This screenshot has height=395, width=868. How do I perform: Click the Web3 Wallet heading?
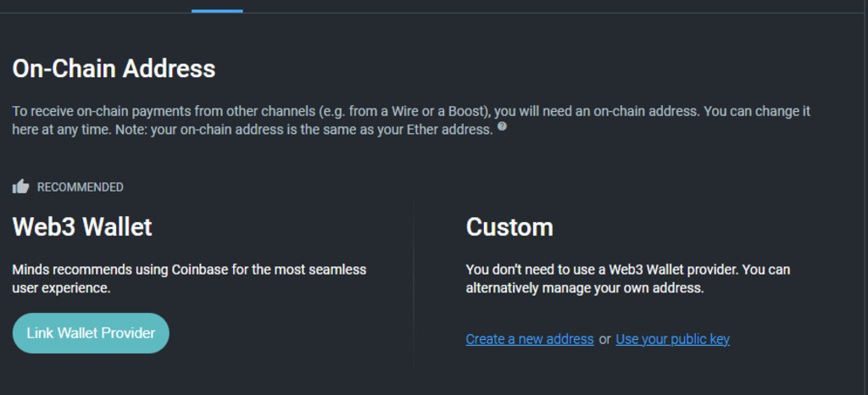pos(82,227)
